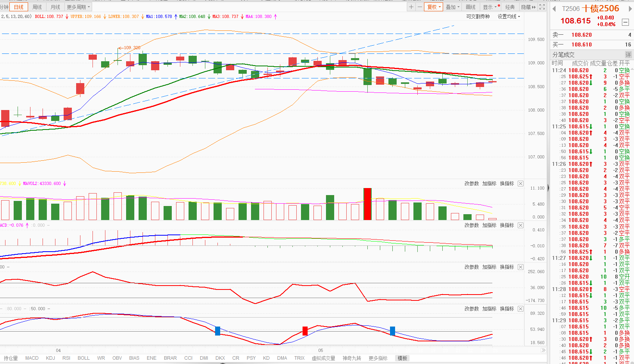Image resolution: width=634 pixels, height=364 pixels.
Task: Open tick trade details 详 icon
Action: pos(628,55)
